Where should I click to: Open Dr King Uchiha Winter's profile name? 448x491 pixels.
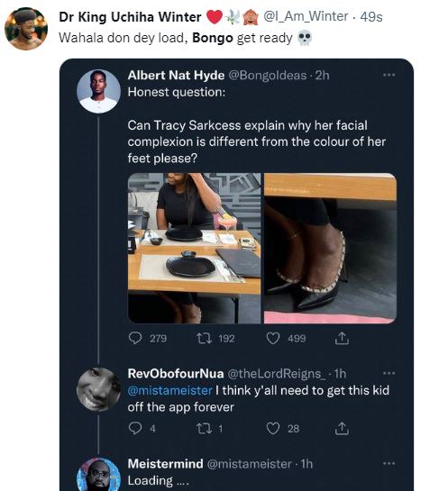130,17
